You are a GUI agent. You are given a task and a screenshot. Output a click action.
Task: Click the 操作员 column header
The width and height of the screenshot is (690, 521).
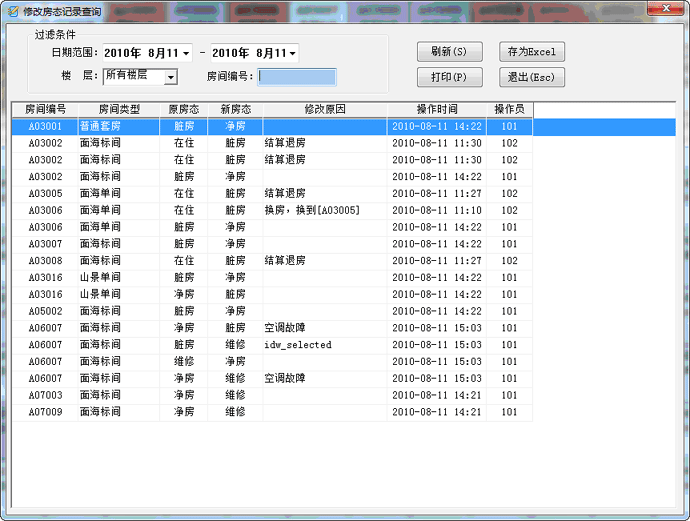point(509,109)
